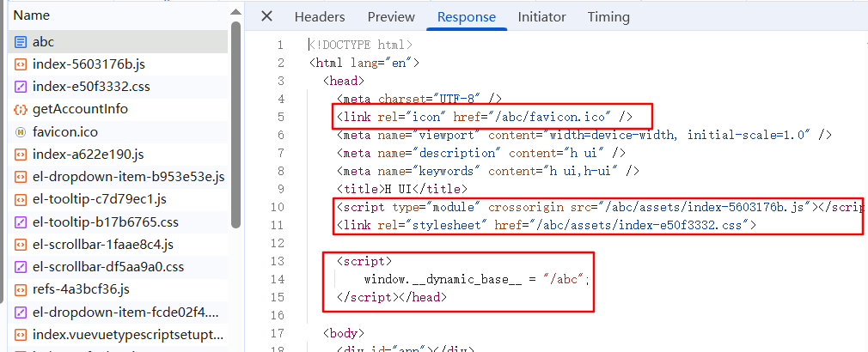
Task: Open the Response tab
Action: [x=467, y=17]
